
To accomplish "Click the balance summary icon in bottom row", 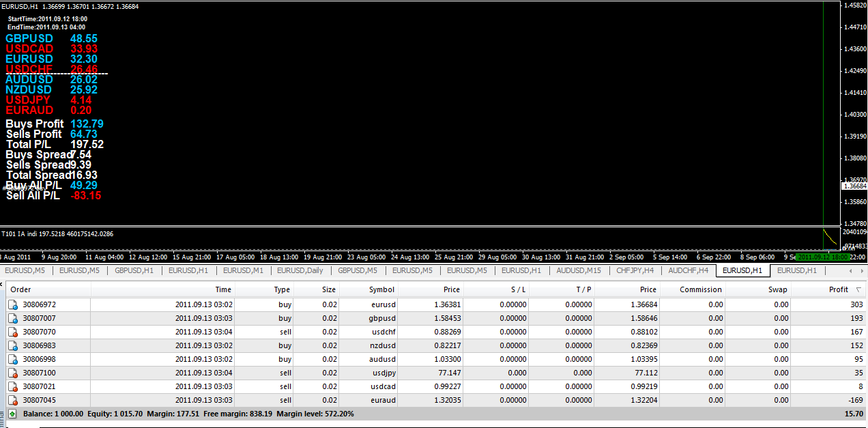I will pos(13,414).
